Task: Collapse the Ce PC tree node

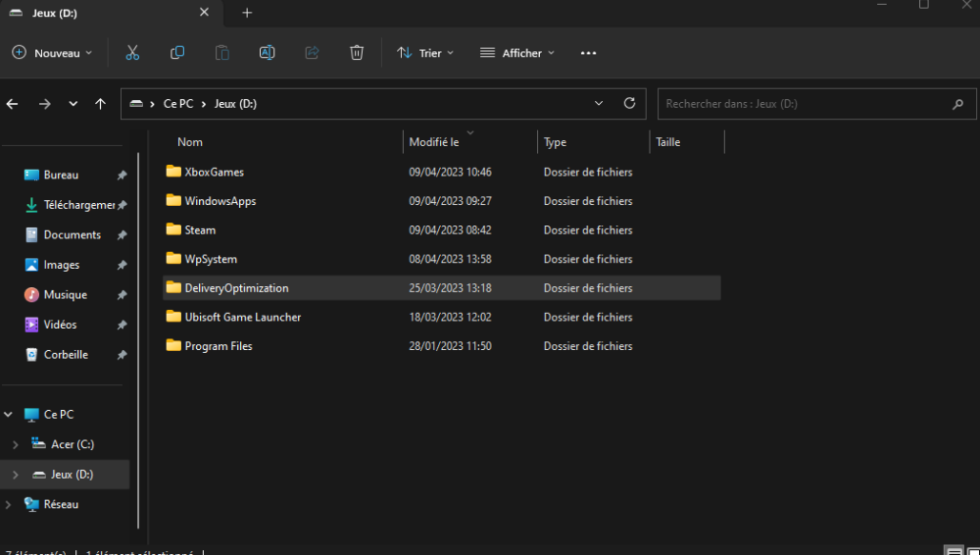Action: click(x=9, y=415)
